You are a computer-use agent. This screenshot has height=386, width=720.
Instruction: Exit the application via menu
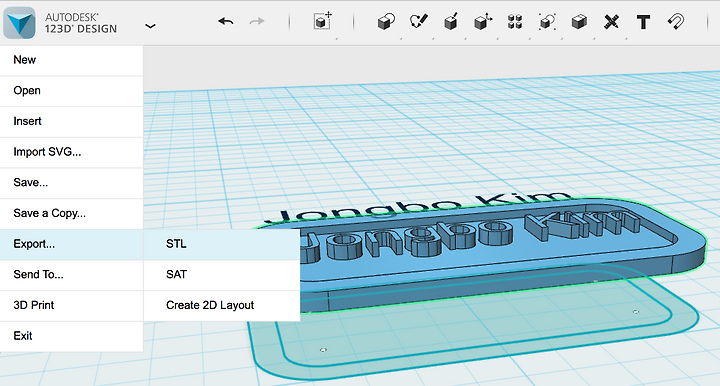pos(71,336)
